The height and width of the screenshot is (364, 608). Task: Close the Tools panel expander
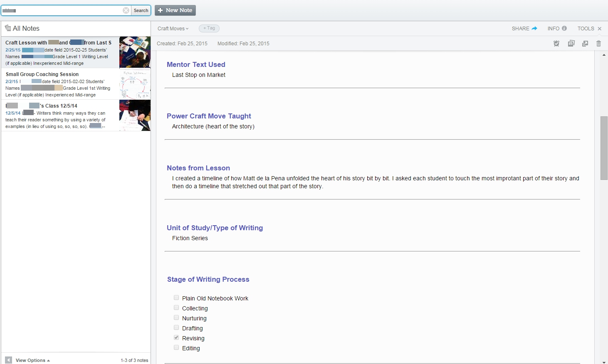(x=599, y=29)
